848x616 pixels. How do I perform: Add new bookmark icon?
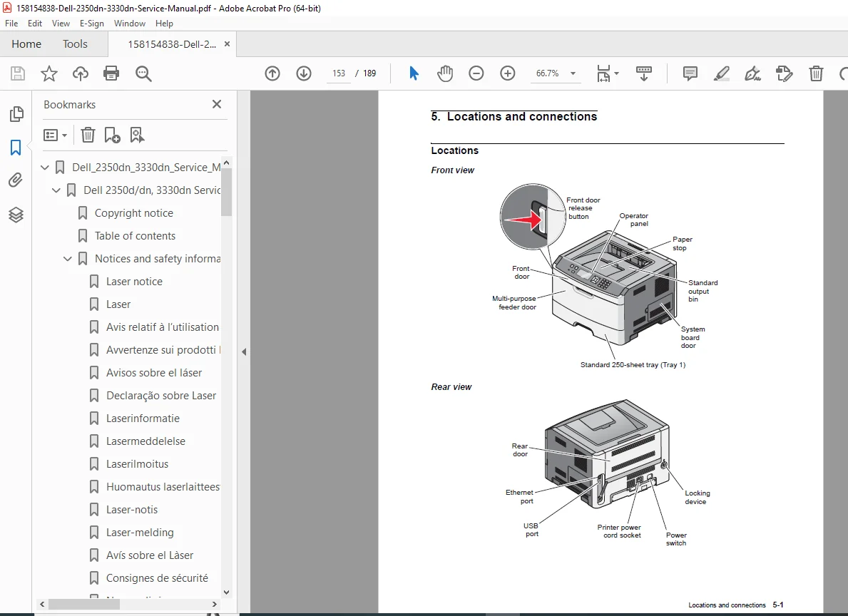[112, 135]
